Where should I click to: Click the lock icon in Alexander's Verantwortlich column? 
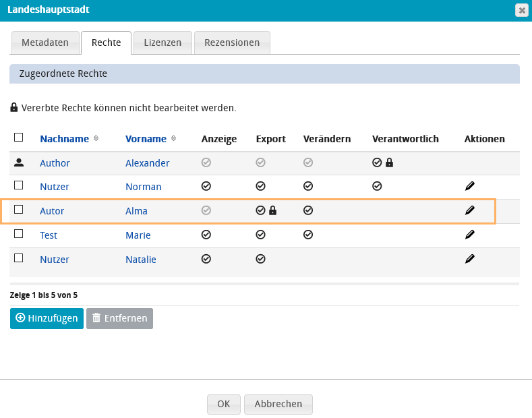pos(389,162)
